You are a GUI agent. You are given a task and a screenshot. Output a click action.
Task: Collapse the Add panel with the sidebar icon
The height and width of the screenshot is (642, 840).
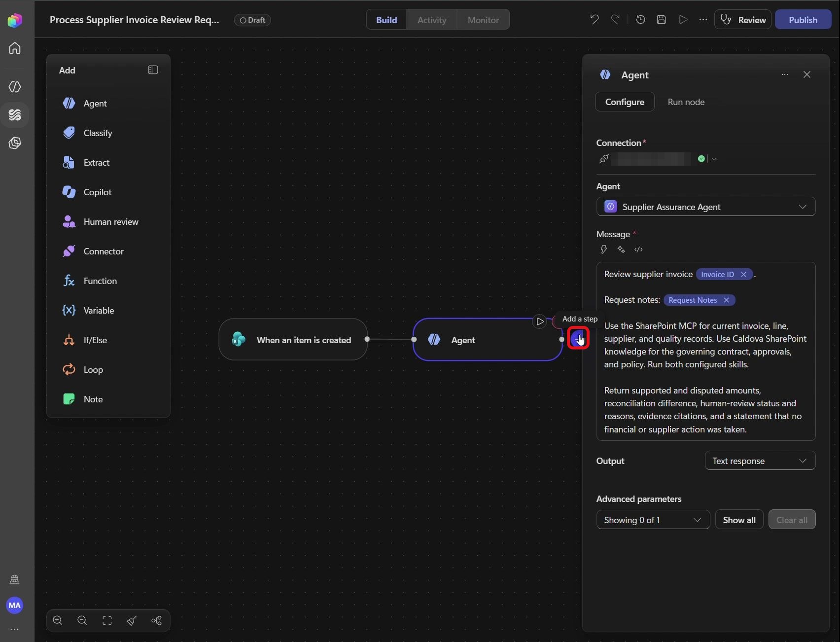pyautogui.click(x=153, y=70)
